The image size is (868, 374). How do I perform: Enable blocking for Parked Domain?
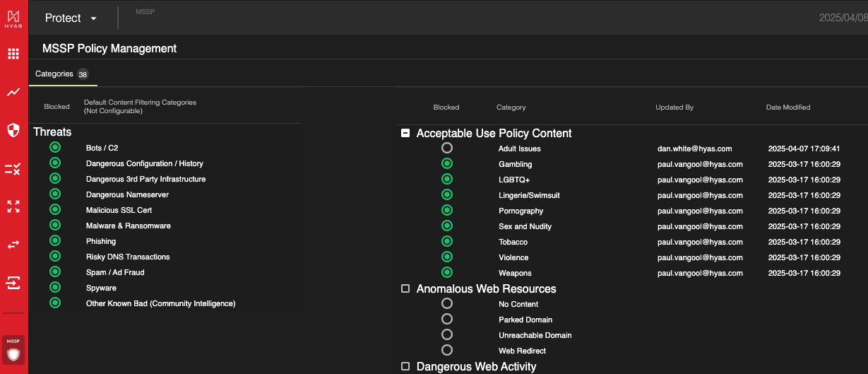pos(446,319)
